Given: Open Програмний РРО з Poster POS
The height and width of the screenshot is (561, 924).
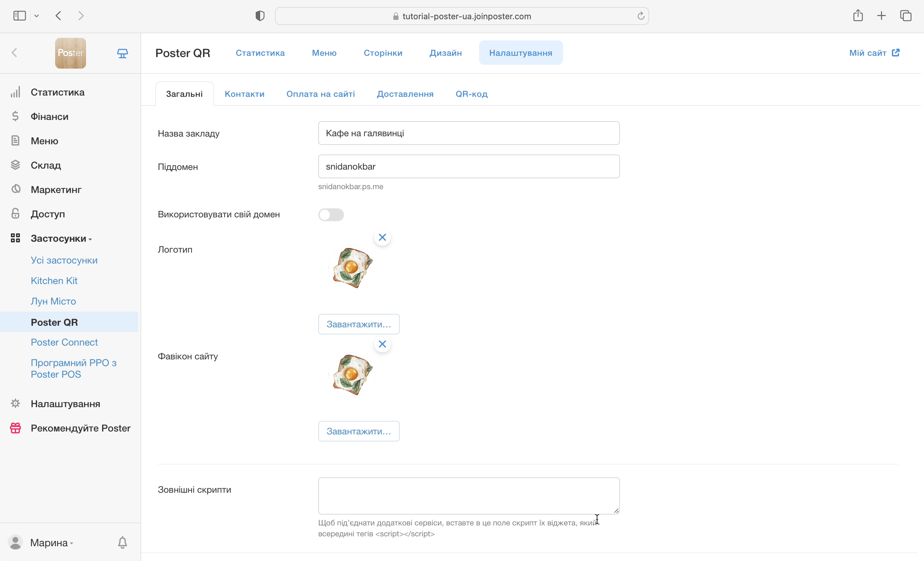Looking at the screenshot, I should click(x=73, y=368).
